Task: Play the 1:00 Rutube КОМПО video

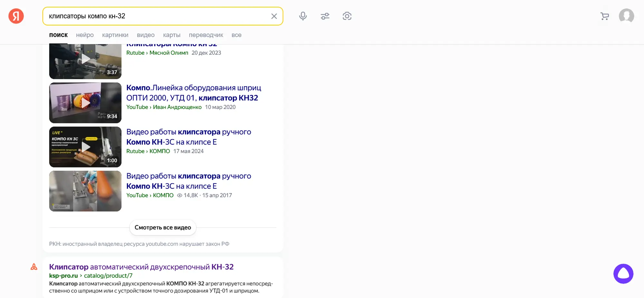Action: (x=85, y=147)
